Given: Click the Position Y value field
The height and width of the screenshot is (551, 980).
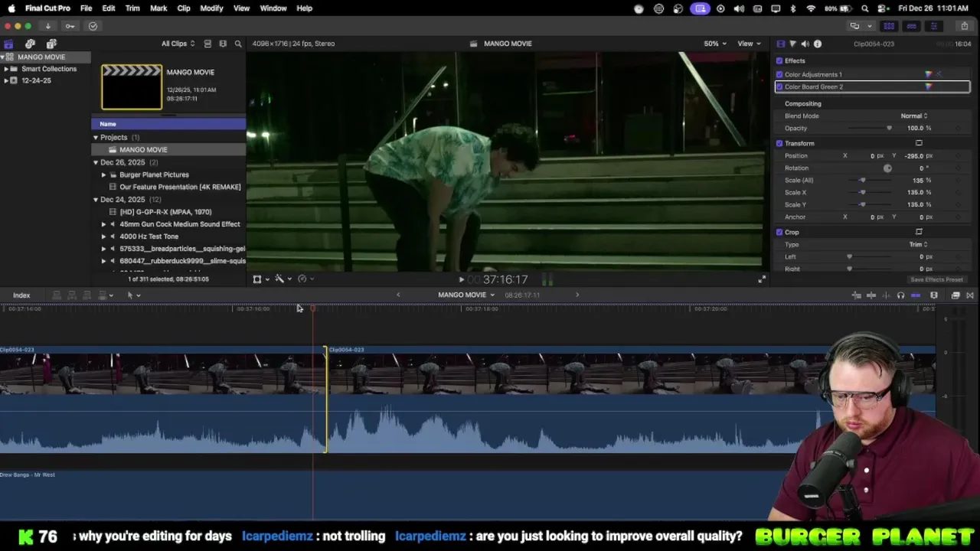Looking at the screenshot, I should 914,155.
